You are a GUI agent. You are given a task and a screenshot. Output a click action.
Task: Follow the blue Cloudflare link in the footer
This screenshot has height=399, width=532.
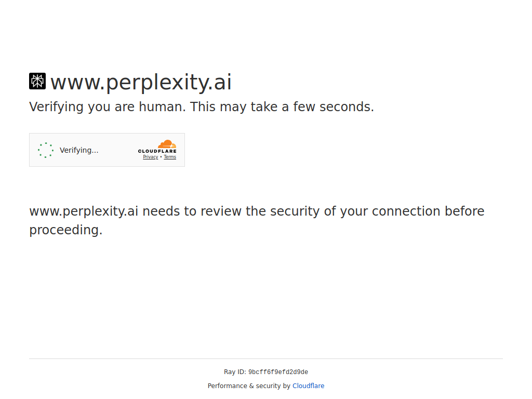pyautogui.click(x=308, y=386)
